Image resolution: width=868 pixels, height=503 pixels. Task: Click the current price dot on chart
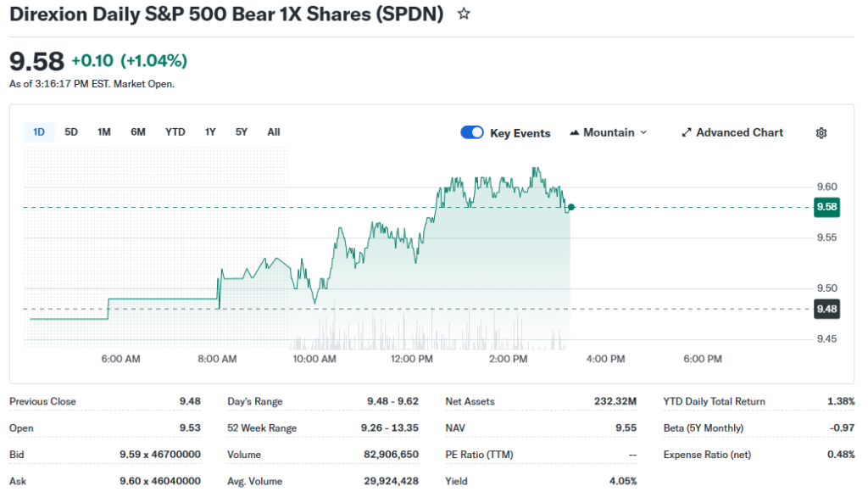pyautogui.click(x=571, y=207)
